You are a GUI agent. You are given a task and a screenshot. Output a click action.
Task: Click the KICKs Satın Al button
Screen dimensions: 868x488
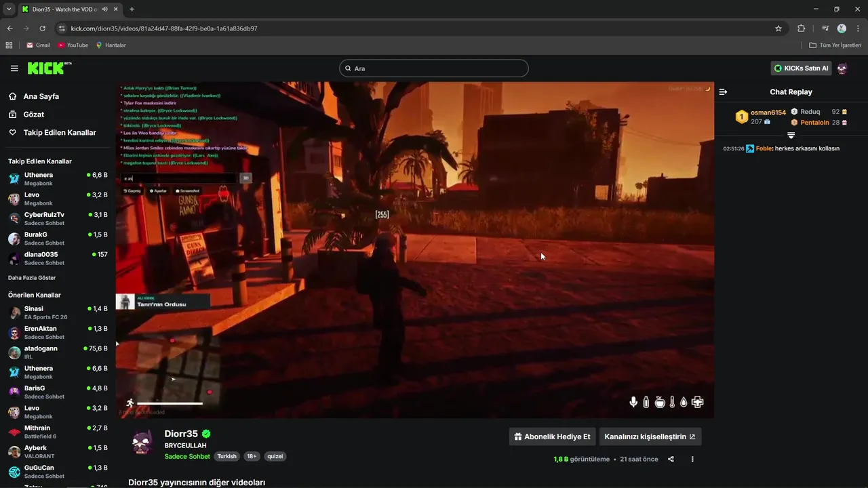click(x=801, y=68)
